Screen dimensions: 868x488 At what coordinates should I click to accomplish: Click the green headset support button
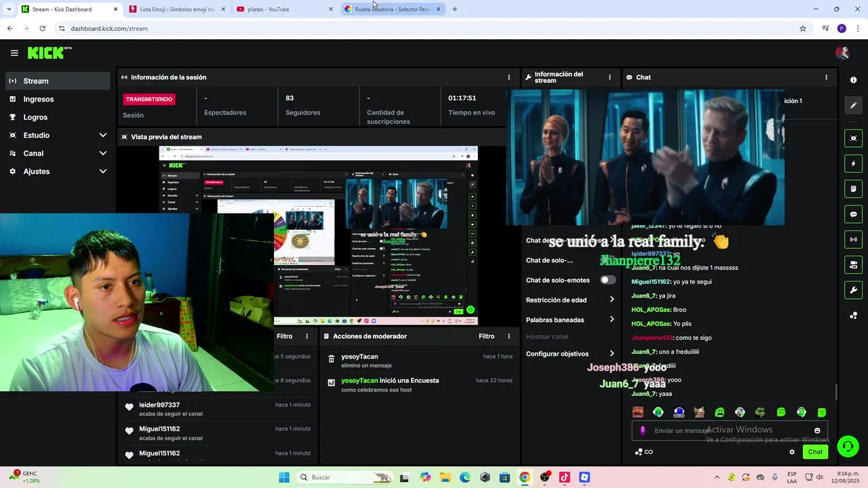pyautogui.click(x=848, y=446)
